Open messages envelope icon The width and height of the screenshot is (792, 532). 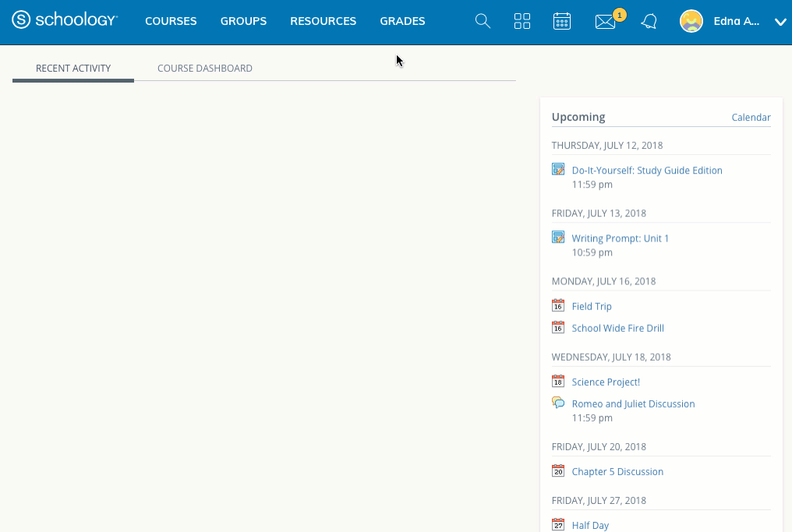tap(605, 22)
